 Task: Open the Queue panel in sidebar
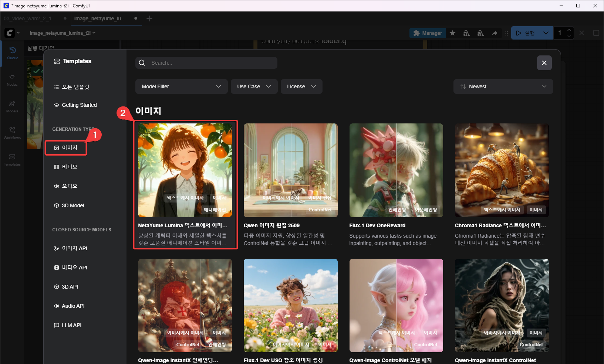point(13,53)
